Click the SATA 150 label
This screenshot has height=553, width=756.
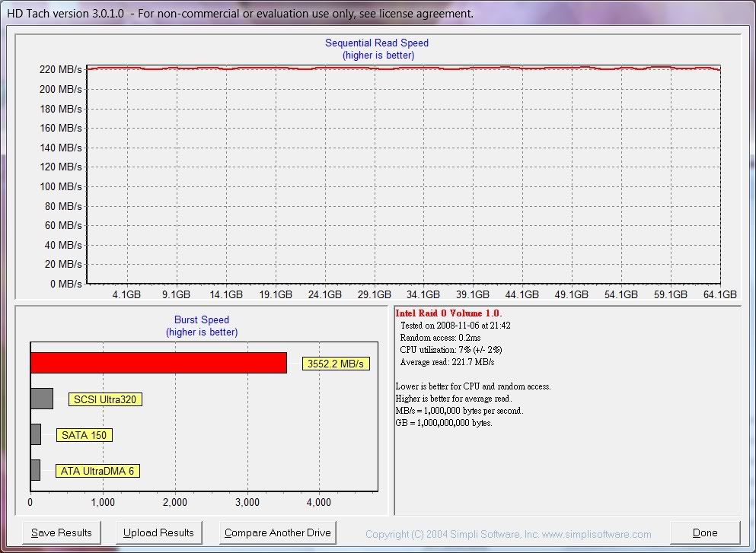click(x=84, y=435)
